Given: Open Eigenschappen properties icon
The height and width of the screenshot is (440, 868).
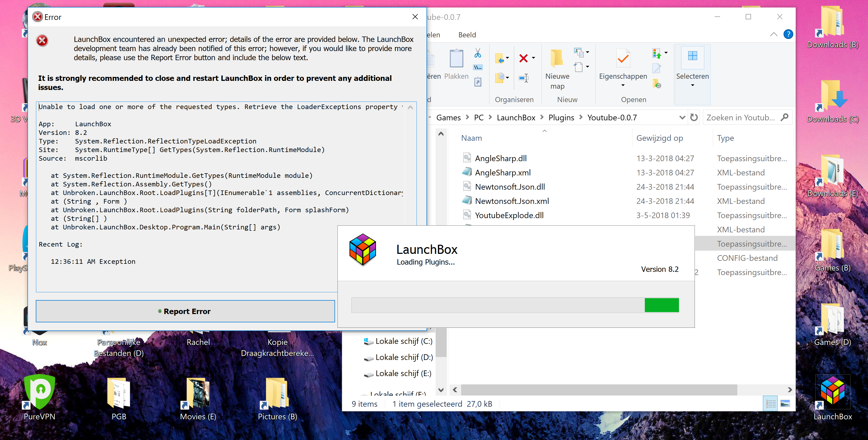Looking at the screenshot, I should point(623,58).
